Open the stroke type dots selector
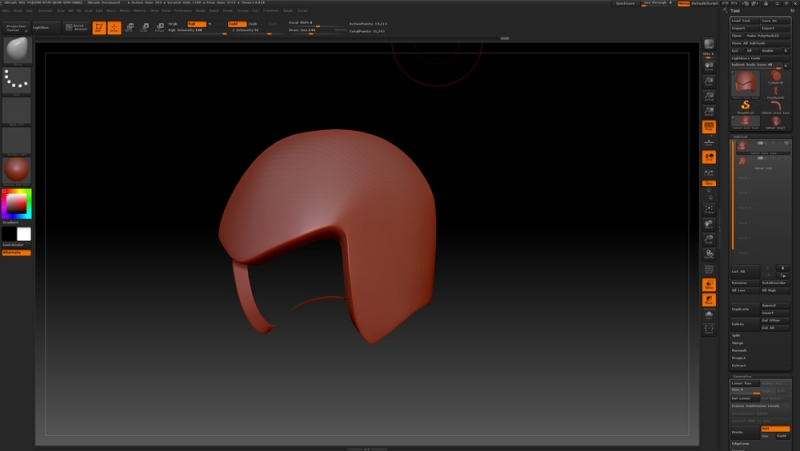This screenshot has width=800, height=451. pyautogui.click(x=16, y=80)
